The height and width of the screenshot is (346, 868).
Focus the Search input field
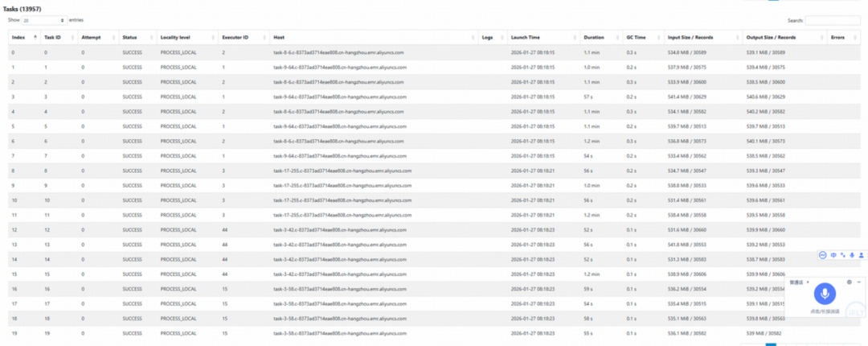pos(832,20)
